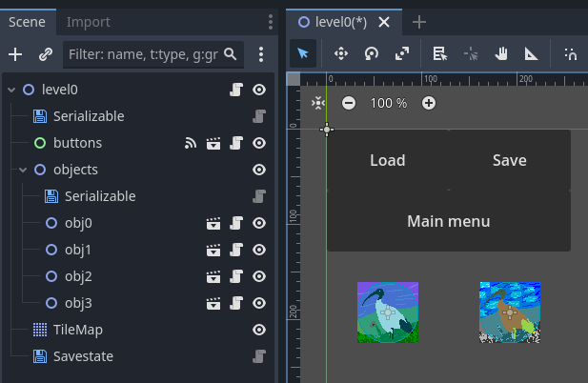Screen dimensions: 588x383
Task: Click the node filter search field
Action: click(x=143, y=55)
